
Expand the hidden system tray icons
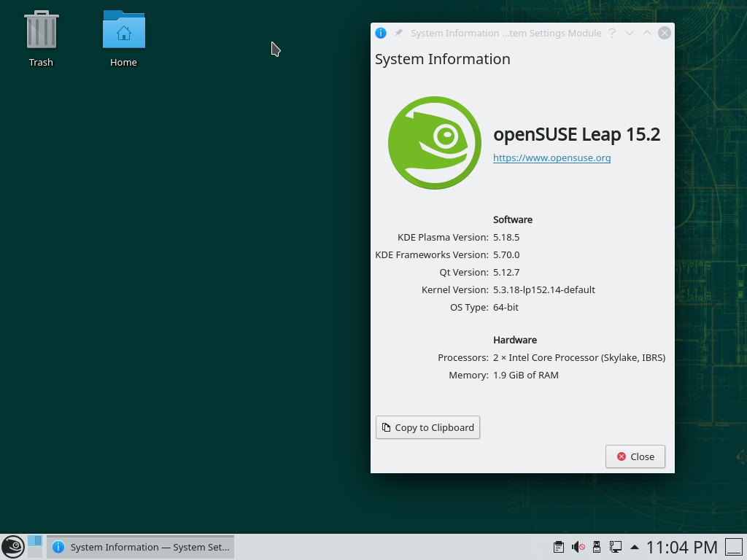click(x=633, y=546)
